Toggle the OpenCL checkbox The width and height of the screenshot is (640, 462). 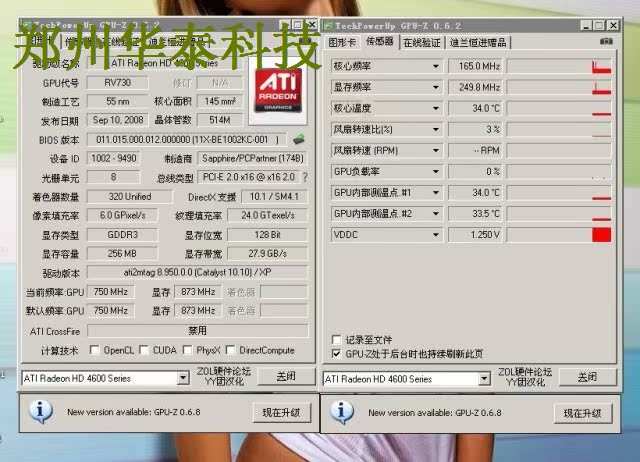click(x=94, y=350)
